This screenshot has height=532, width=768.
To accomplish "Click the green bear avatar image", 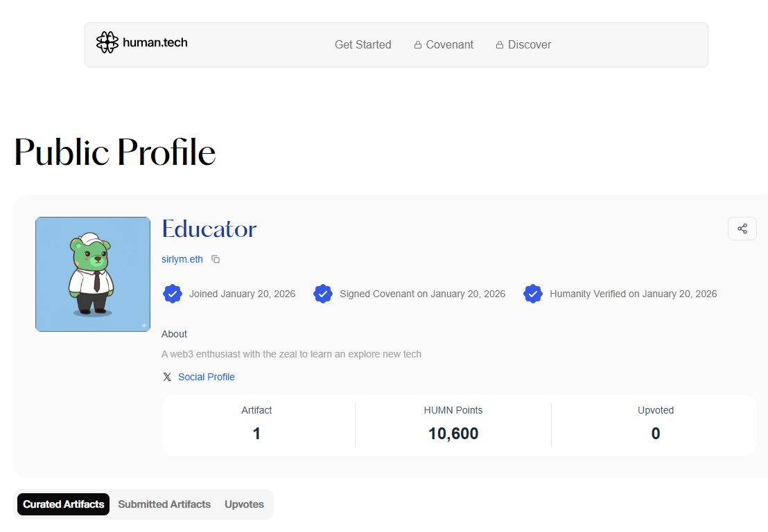I will tap(93, 274).
